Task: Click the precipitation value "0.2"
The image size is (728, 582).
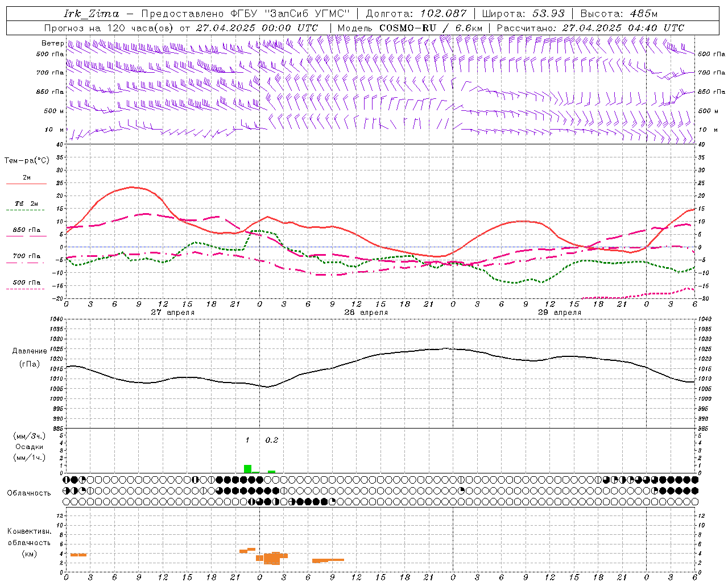Action: tap(272, 440)
